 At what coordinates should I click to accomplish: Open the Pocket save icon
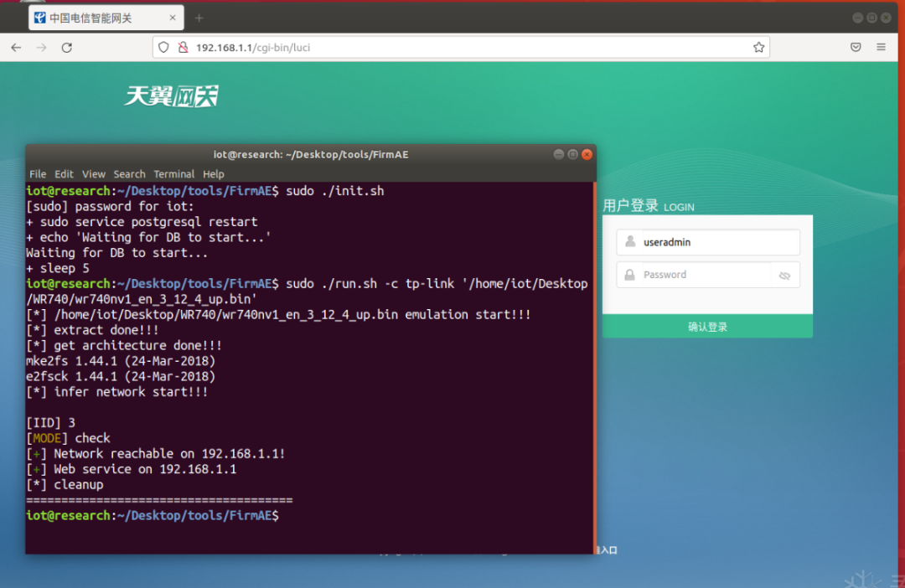856,47
